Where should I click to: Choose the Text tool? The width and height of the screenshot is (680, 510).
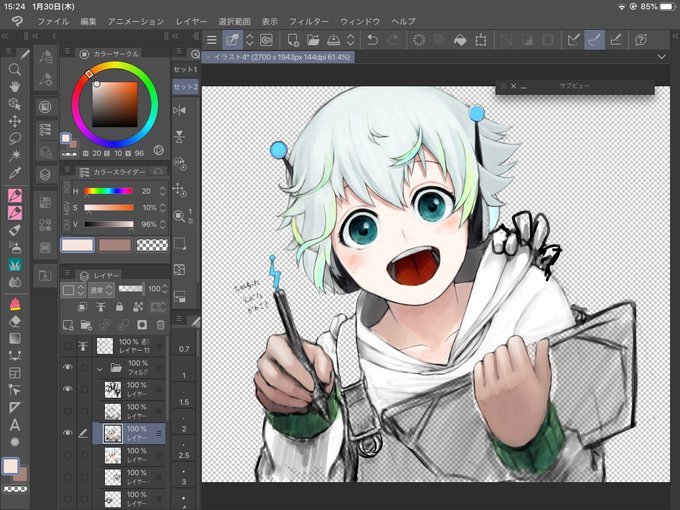14,425
